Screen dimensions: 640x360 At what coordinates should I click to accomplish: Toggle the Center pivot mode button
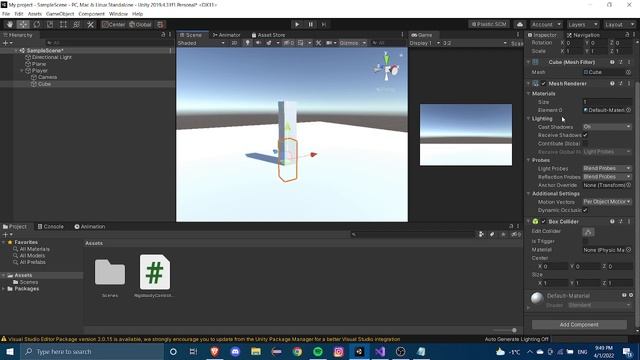click(113, 24)
